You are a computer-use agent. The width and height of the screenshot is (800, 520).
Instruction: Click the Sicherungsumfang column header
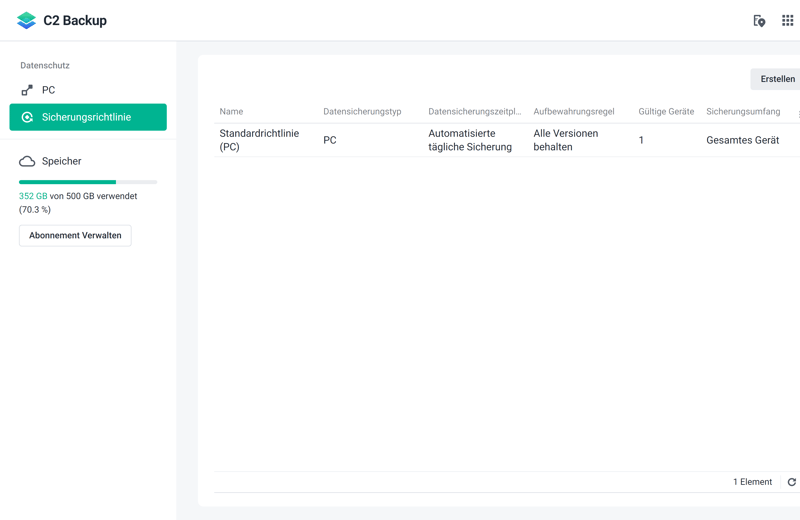pos(743,112)
